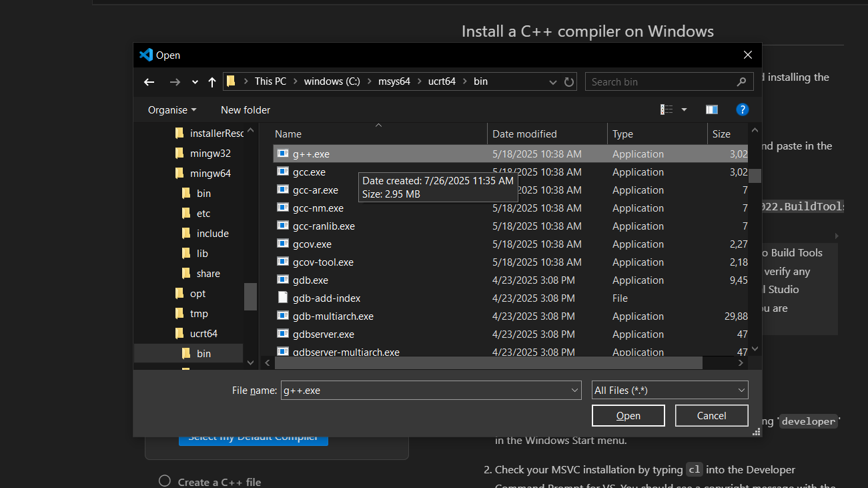The image size is (868, 488).
Task: Click the gdb.exe file icon
Action: [283, 280]
